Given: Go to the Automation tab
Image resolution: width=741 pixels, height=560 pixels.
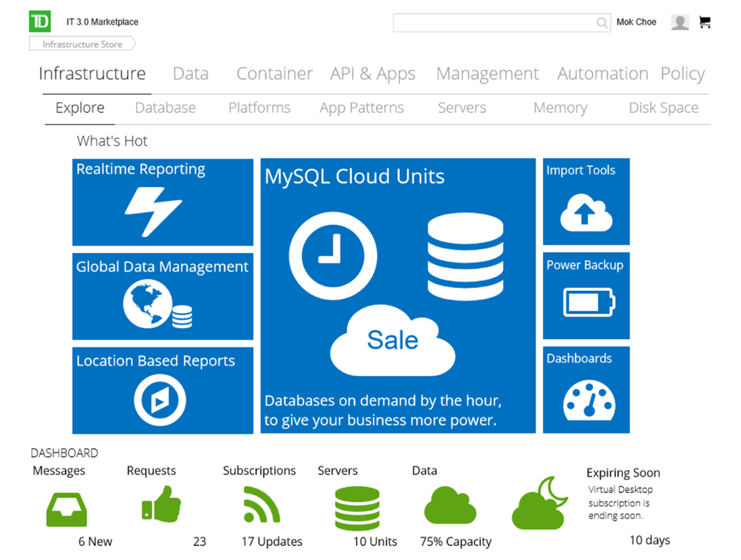Looking at the screenshot, I should 602,74.
